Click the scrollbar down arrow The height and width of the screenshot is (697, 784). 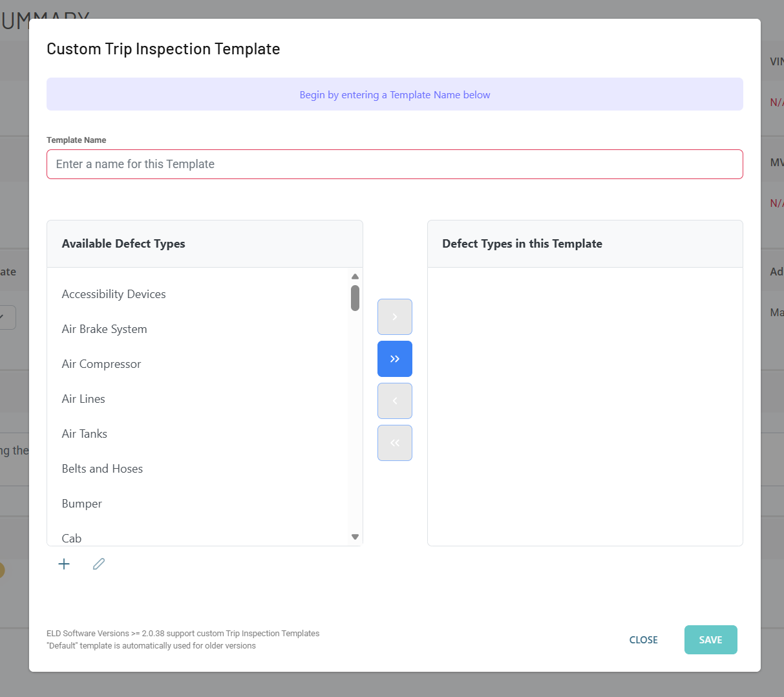click(x=355, y=536)
